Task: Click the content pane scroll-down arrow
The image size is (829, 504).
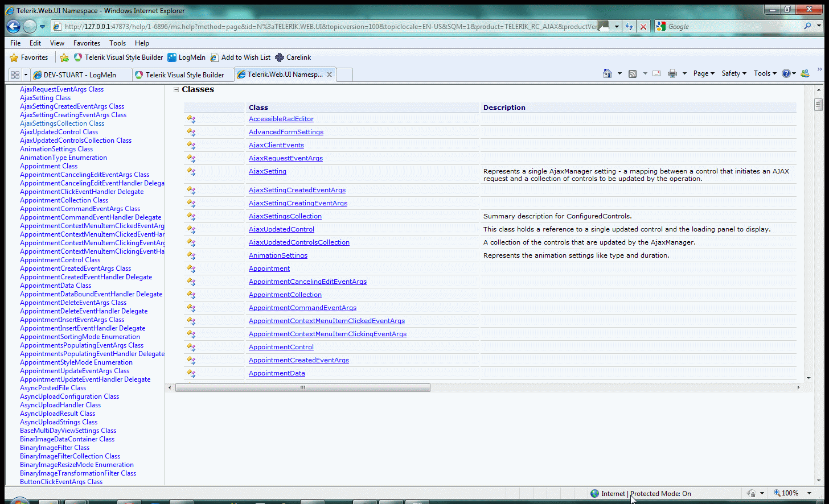Action: (x=808, y=378)
